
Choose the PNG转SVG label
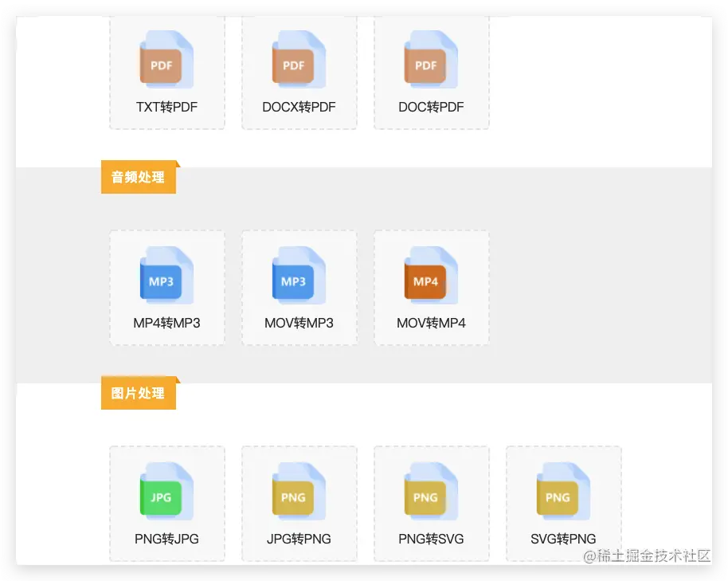point(431,539)
